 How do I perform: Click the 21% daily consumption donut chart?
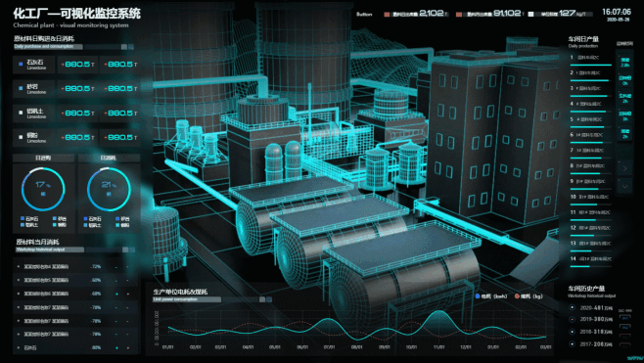pos(109,189)
